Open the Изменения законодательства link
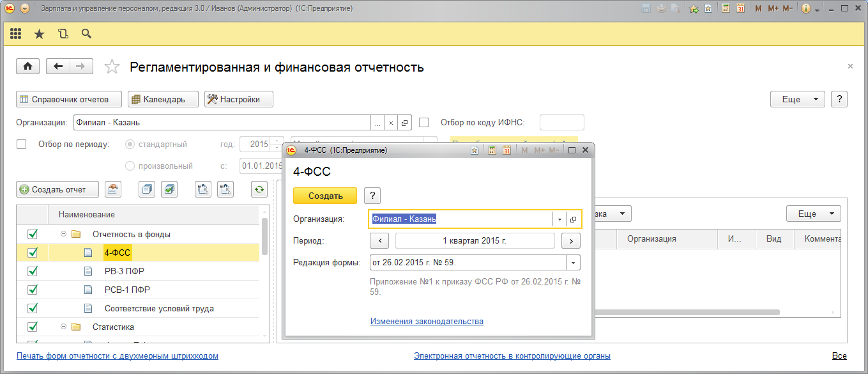 tap(427, 322)
